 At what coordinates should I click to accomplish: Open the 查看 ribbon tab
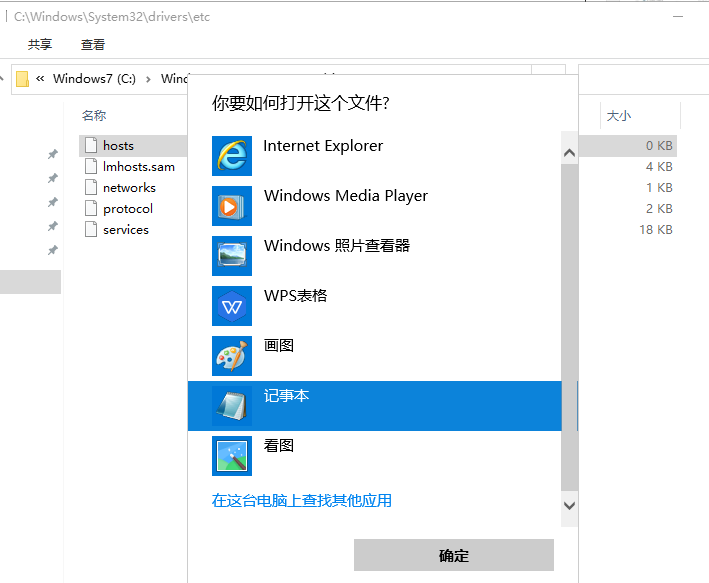click(x=93, y=44)
